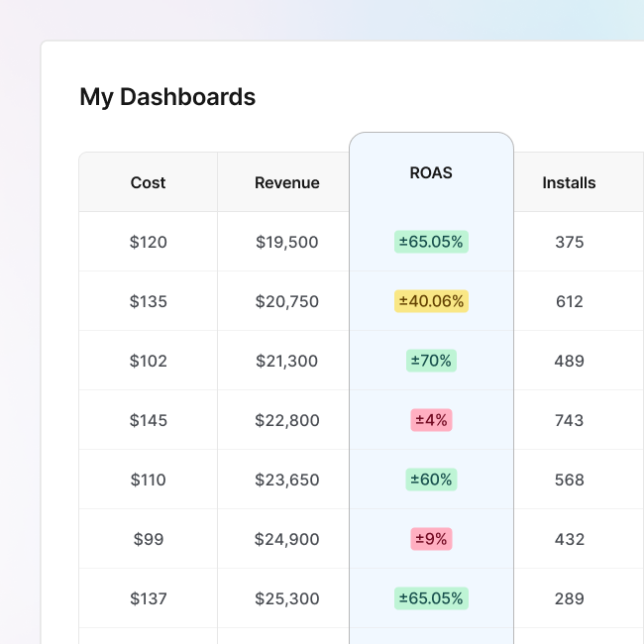The width and height of the screenshot is (644, 644).
Task: Sort by the Revenue column header
Action: click(x=286, y=182)
